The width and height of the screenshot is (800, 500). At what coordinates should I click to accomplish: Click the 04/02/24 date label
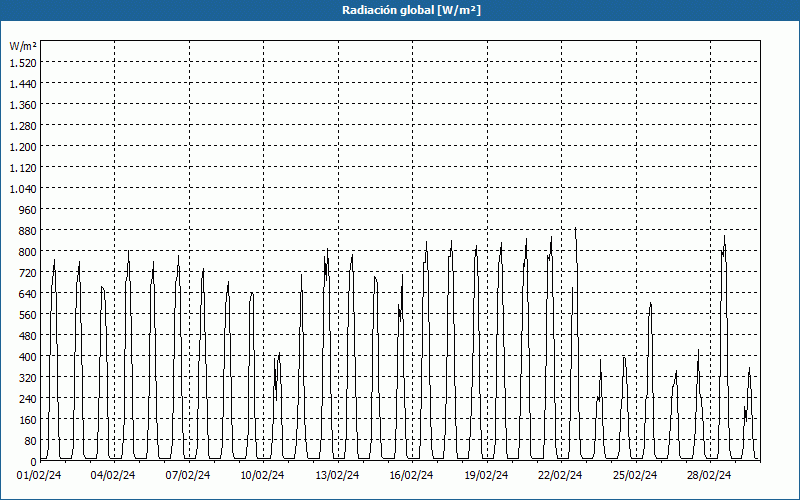[x=113, y=475]
